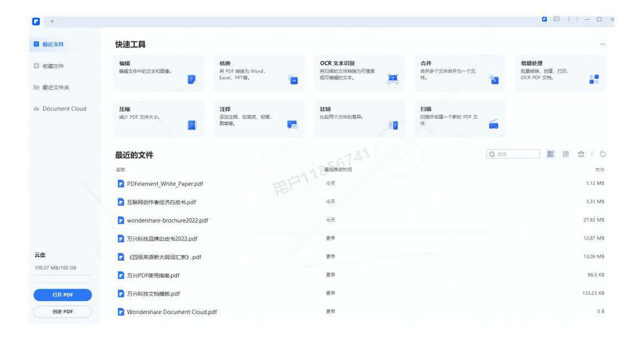The image size is (644, 341).
Task: Click the 最后修改时间 column header
Action: (x=338, y=170)
